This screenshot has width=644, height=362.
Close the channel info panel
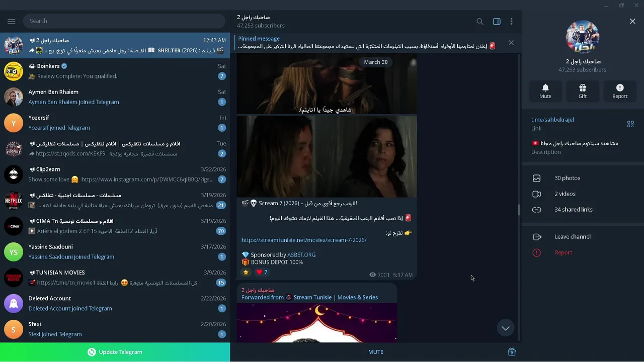[632, 21]
